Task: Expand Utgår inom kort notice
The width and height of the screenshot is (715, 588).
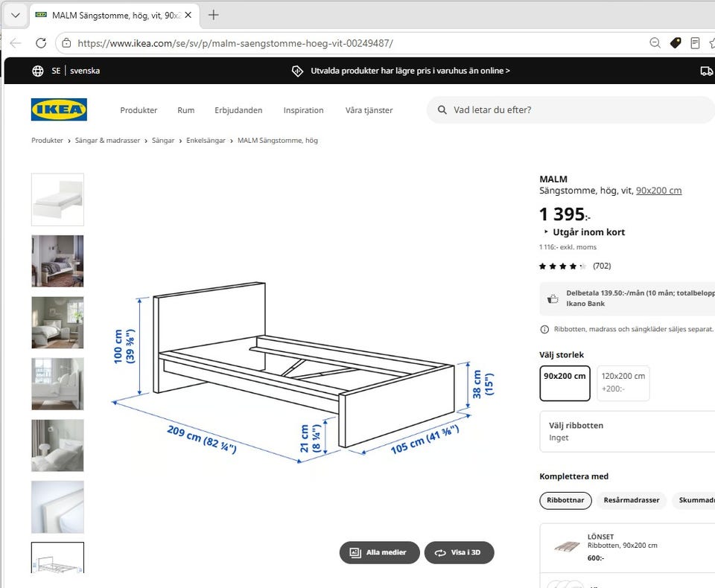Action: [x=585, y=232]
